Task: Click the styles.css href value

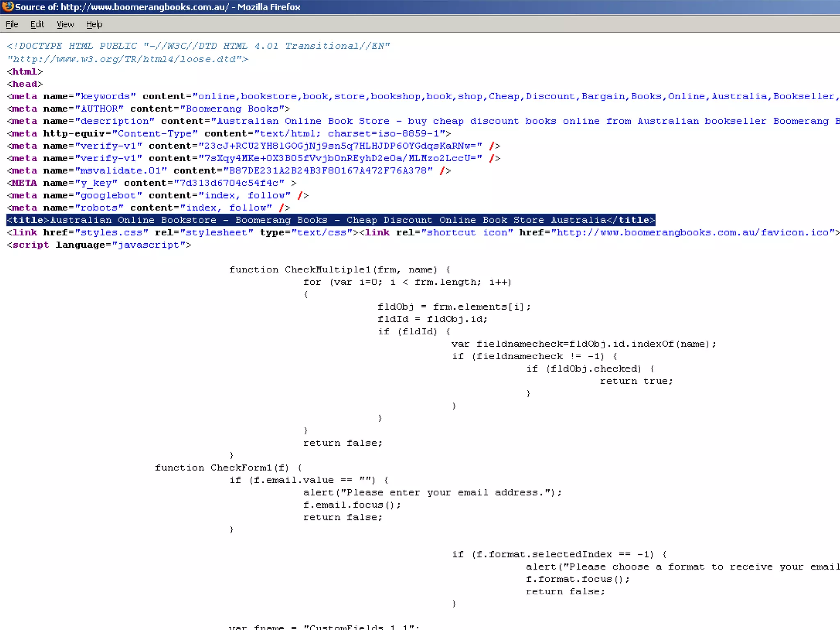Action: (112, 233)
